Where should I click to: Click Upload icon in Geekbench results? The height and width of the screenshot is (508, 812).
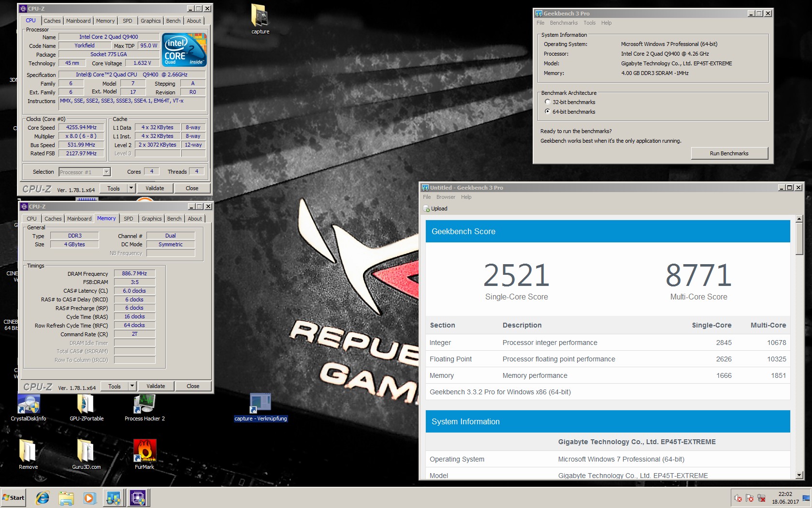click(426, 209)
